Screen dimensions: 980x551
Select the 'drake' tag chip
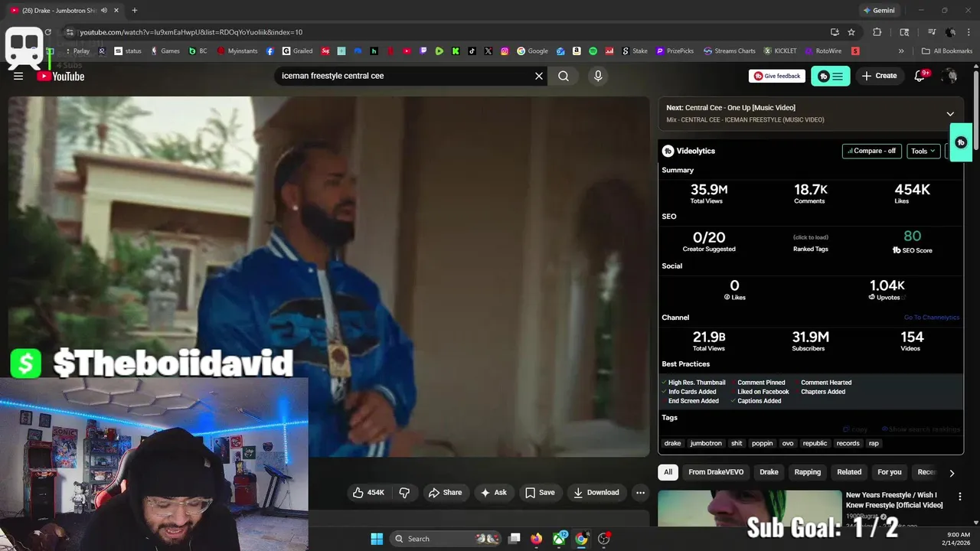[x=673, y=443]
